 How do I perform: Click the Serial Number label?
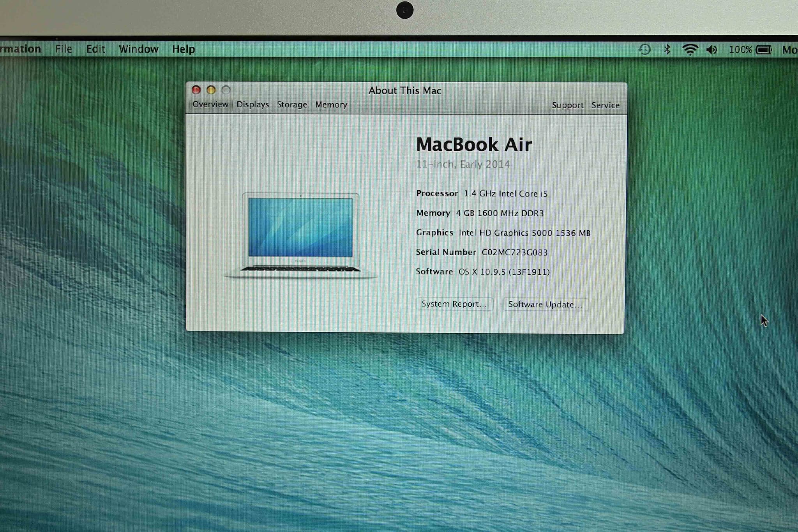click(446, 252)
